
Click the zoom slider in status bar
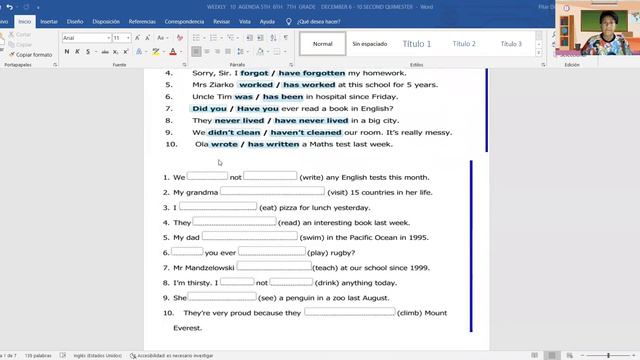[608, 356]
